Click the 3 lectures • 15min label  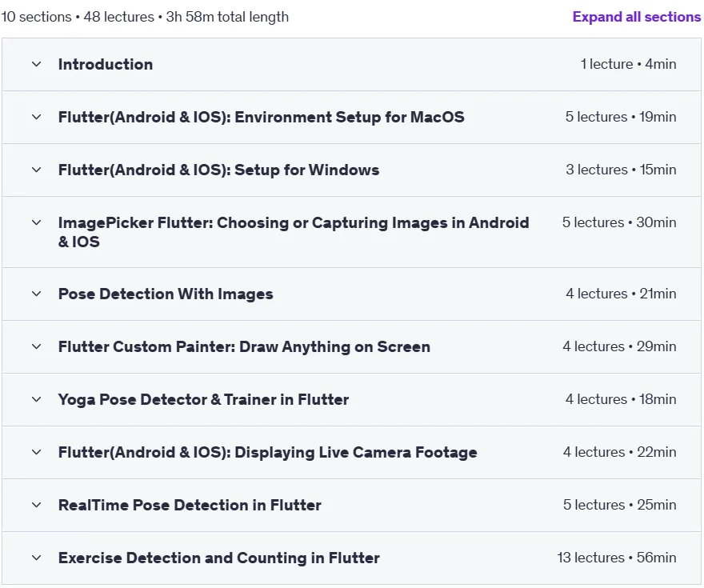pyautogui.click(x=621, y=170)
